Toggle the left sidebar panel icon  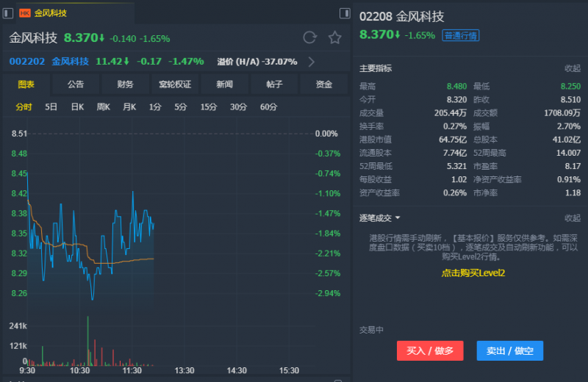pos(8,13)
